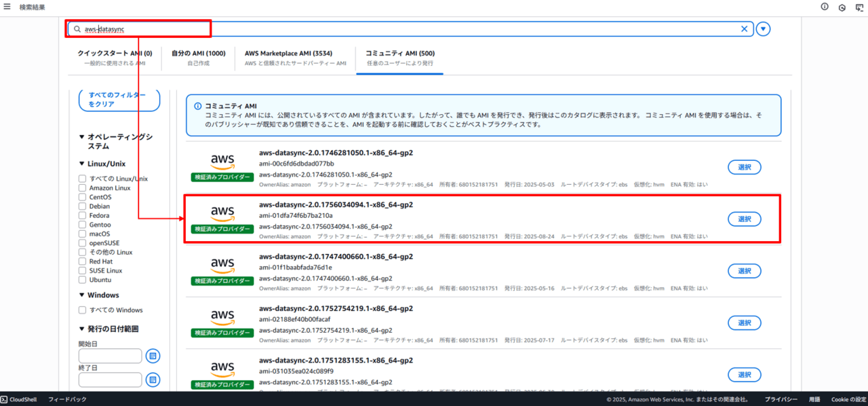This screenshot has width=868, height=406.
Task: Select the aws-datasync-2.0.1756034094.1 AMI
Action: [x=744, y=219]
